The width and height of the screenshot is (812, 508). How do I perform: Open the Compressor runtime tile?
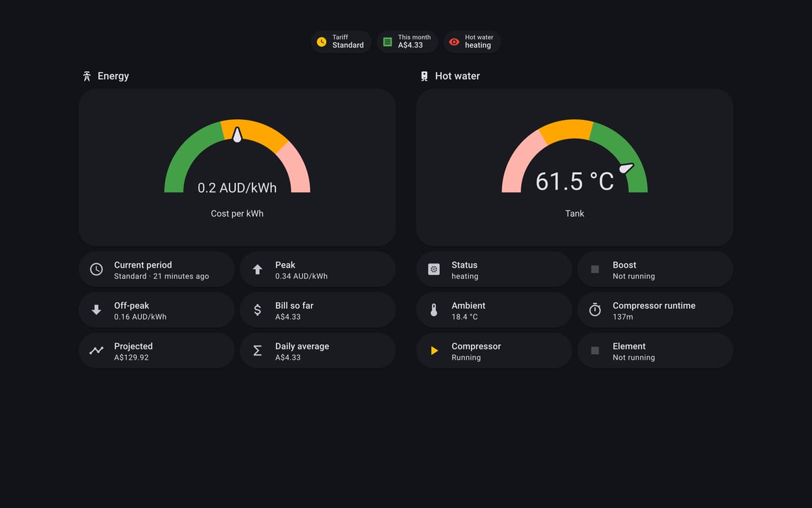pyautogui.click(x=655, y=310)
